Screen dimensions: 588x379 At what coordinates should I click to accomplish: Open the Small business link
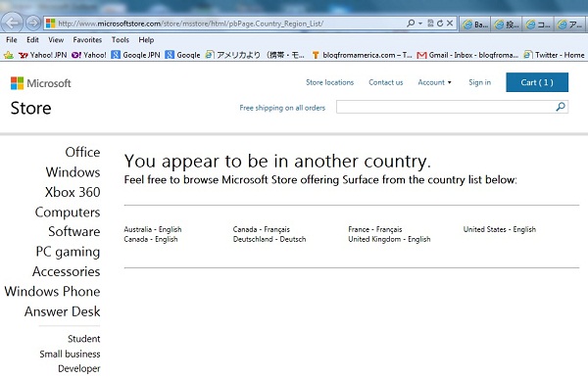point(70,354)
